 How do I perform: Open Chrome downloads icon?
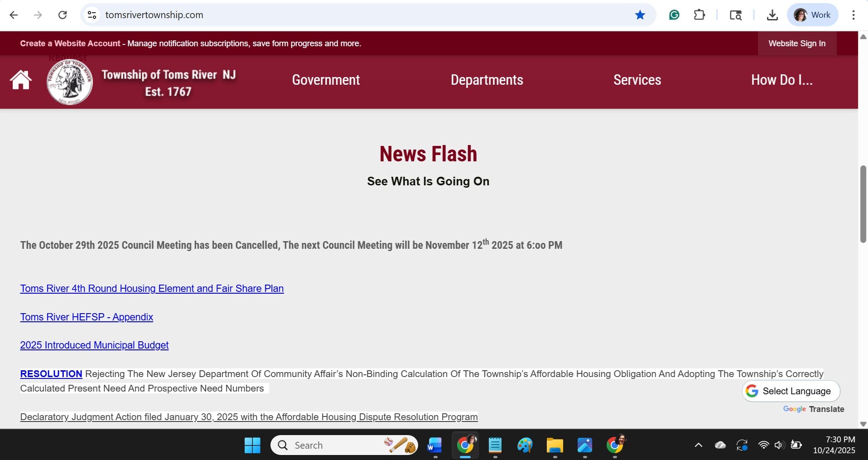click(772, 15)
